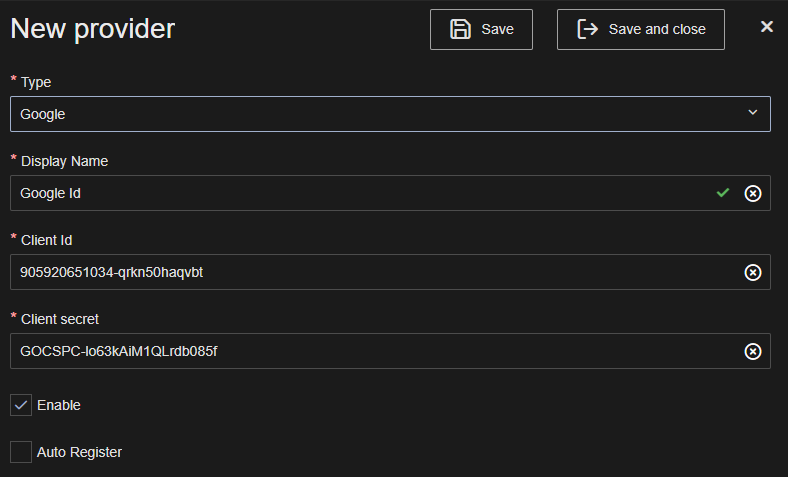Image resolution: width=788 pixels, height=477 pixels.
Task: Clear the Client Id field with its X icon
Action: [x=753, y=272]
